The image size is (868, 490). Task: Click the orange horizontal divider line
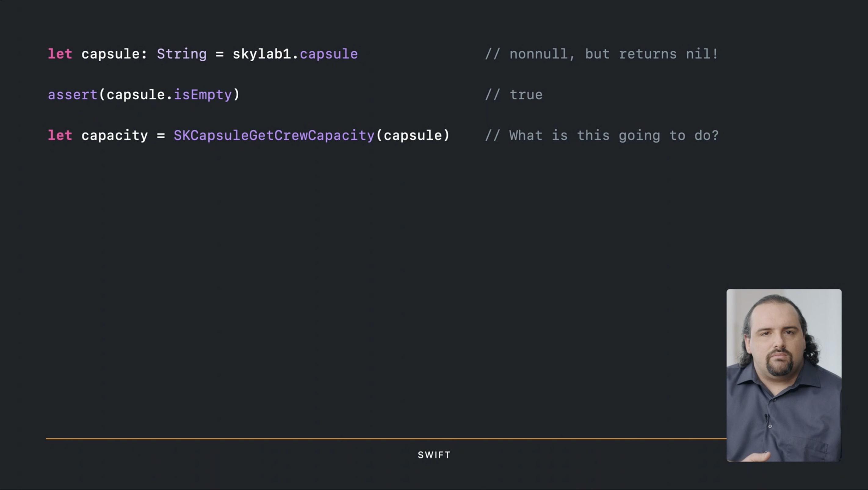click(x=386, y=438)
